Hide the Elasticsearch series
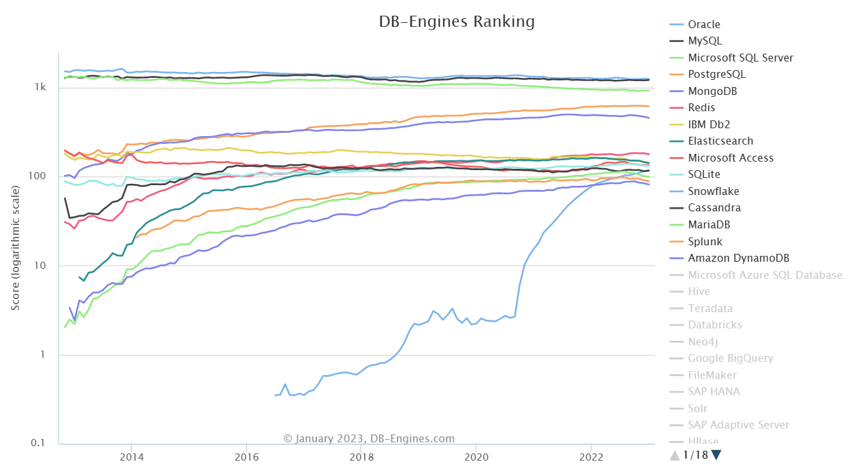868x475 pixels. 712,141
